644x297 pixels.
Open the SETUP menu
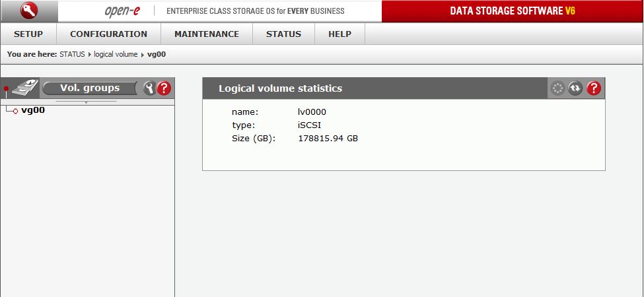click(28, 34)
